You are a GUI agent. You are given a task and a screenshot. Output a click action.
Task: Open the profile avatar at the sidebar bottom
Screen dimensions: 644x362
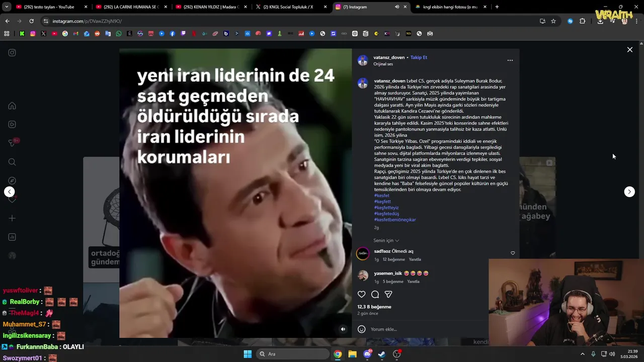click(x=12, y=255)
